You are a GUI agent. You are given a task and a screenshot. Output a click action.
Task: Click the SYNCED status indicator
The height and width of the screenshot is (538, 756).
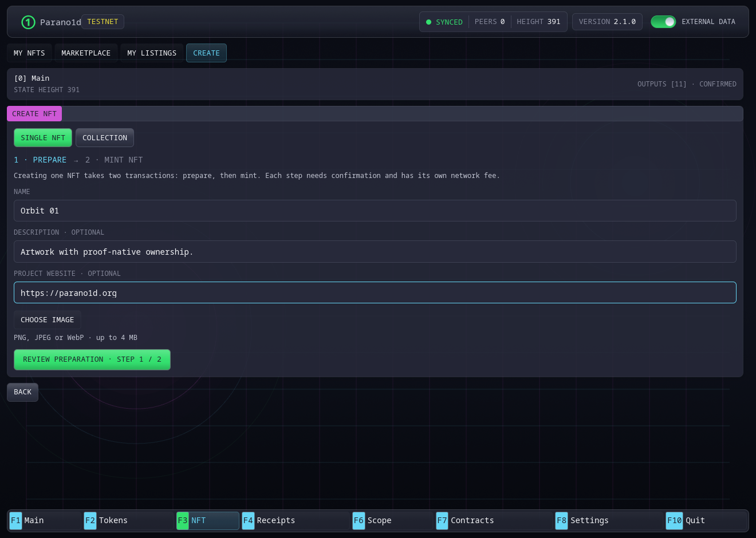click(x=444, y=22)
